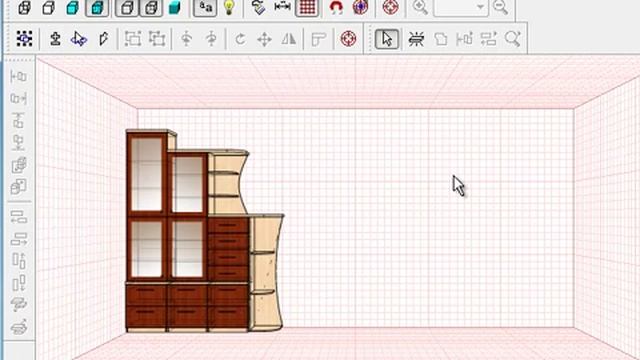This screenshot has width=640, height=360.
Task: Toggle semi-transparency cube button
Action: [151, 8]
